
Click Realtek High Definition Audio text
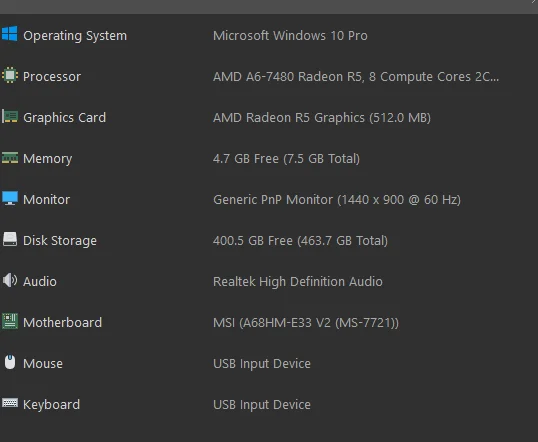[x=297, y=281]
